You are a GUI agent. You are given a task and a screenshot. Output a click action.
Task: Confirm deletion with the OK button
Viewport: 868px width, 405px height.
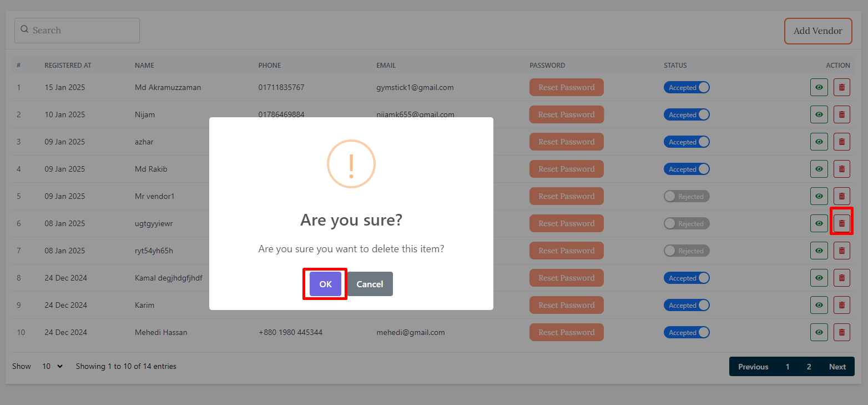point(325,284)
